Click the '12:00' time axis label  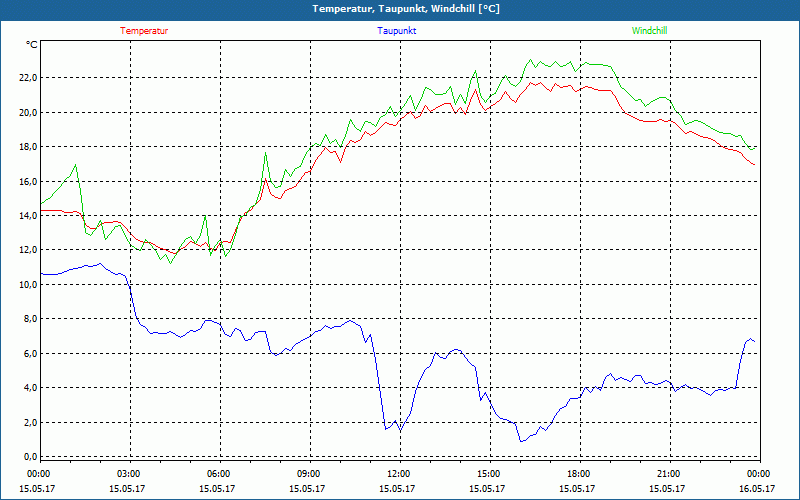[x=400, y=474]
